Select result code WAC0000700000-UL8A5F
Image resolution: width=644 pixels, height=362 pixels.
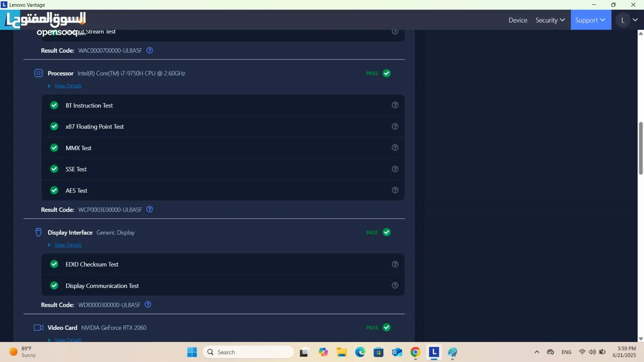pos(110,51)
